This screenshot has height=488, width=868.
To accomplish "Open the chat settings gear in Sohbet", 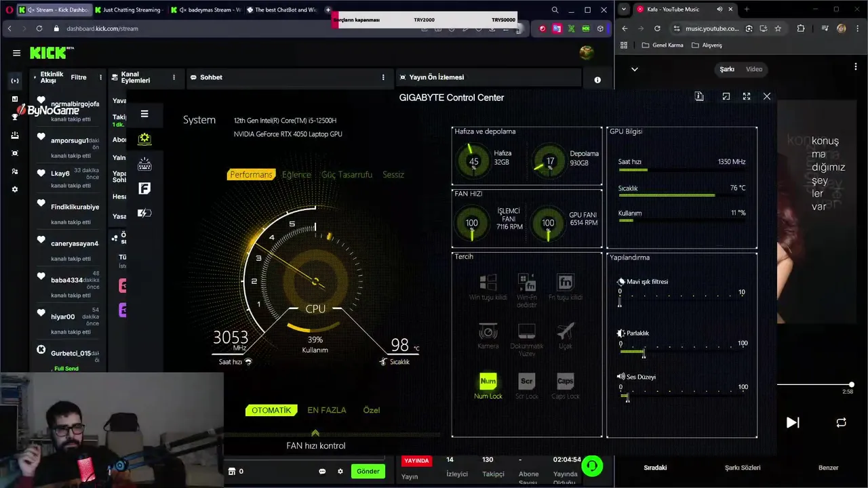I will (x=340, y=471).
